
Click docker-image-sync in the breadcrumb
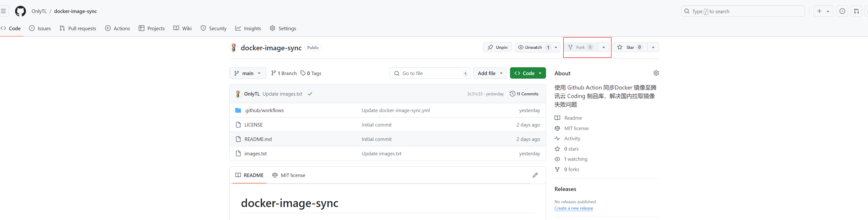75,11
